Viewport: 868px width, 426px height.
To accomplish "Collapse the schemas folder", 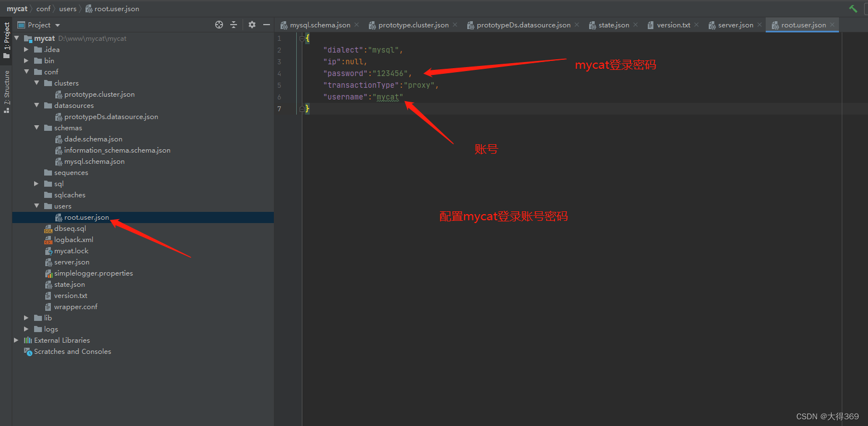I will pyautogui.click(x=36, y=128).
